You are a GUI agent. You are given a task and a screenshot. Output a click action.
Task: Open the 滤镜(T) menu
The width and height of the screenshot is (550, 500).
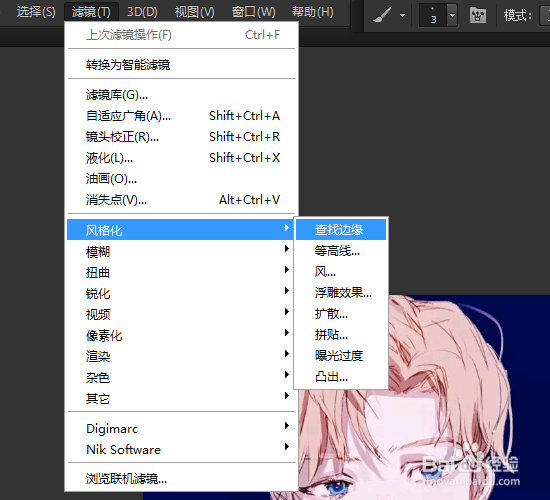point(91,12)
